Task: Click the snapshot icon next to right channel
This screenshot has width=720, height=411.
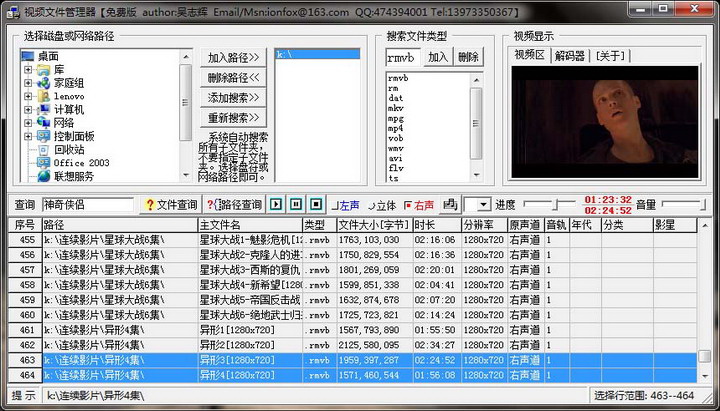Action: [x=450, y=204]
